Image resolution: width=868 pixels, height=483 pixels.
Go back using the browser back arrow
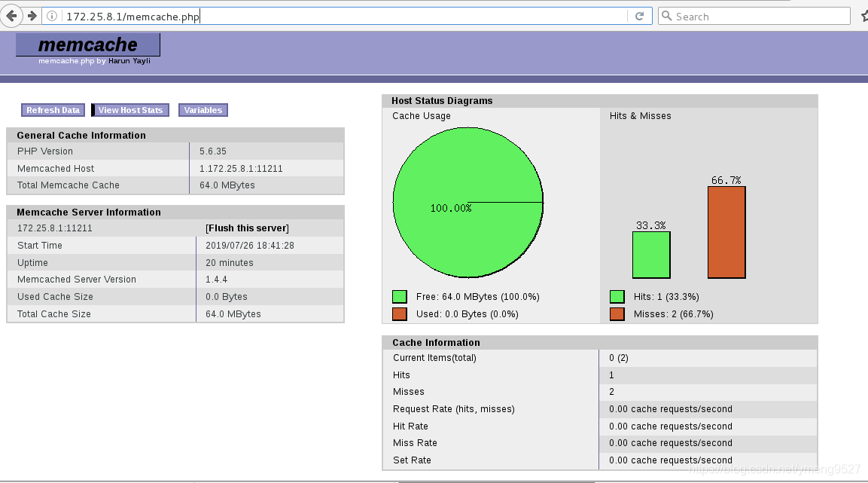click(11, 16)
